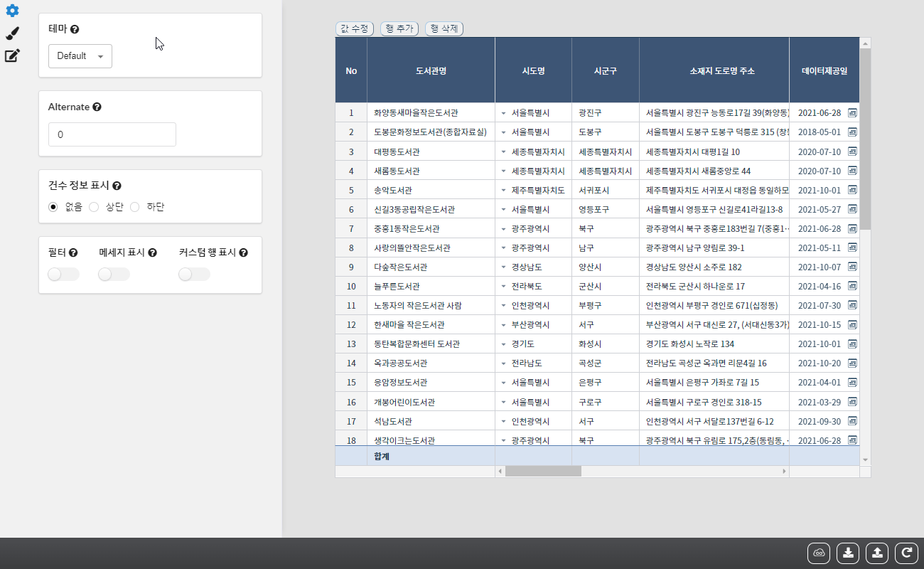Expand 시도명 dropdown in row 1

[x=503, y=113]
